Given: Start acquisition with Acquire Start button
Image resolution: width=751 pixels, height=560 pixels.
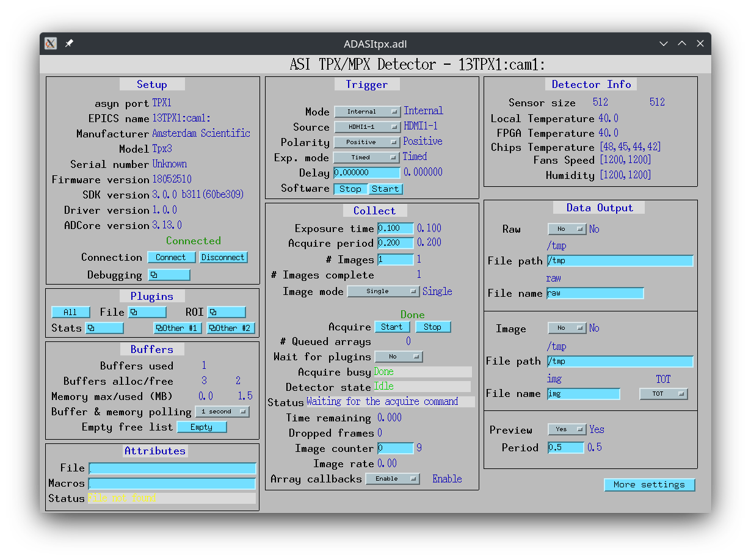Looking at the screenshot, I should pyautogui.click(x=392, y=327).
